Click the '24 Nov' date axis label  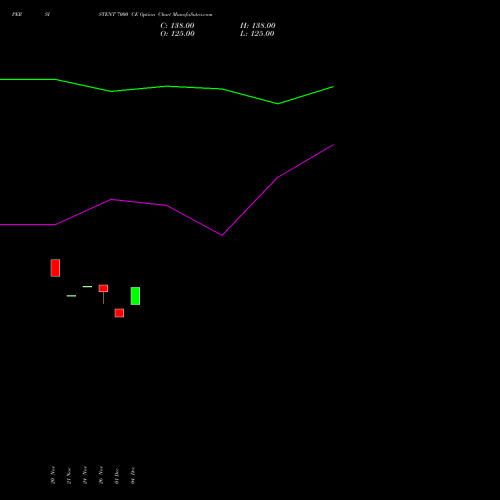pyautogui.click(x=85, y=475)
